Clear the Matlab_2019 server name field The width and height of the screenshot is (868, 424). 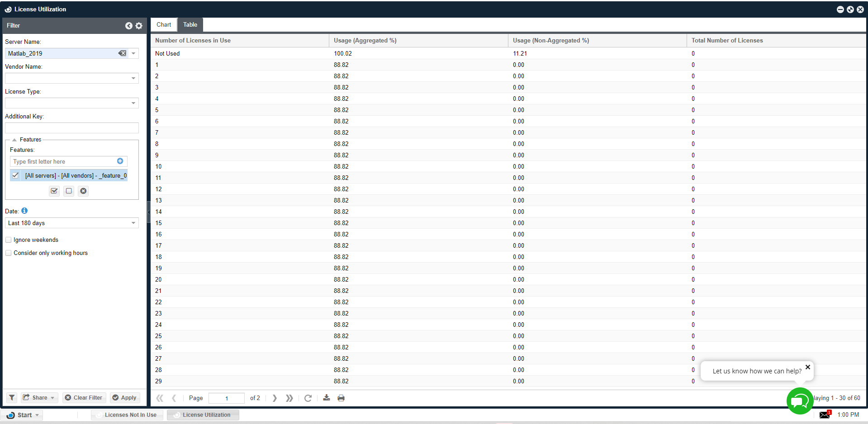click(x=122, y=53)
